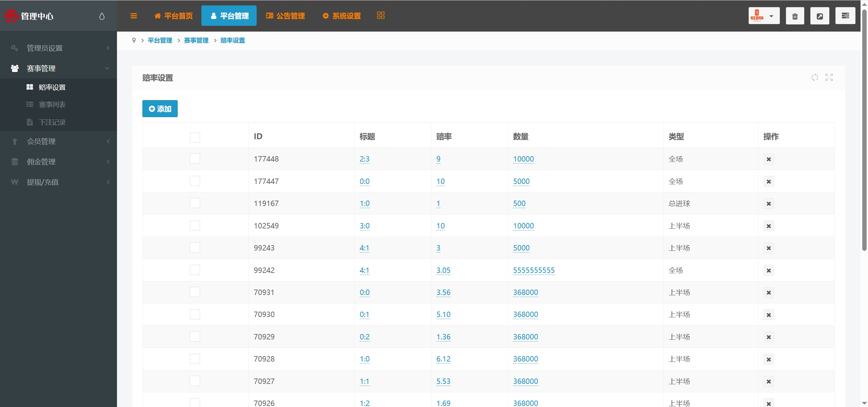Check the checkbox for ID 177447
Image resolution: width=868 pixels, height=407 pixels.
tap(195, 181)
